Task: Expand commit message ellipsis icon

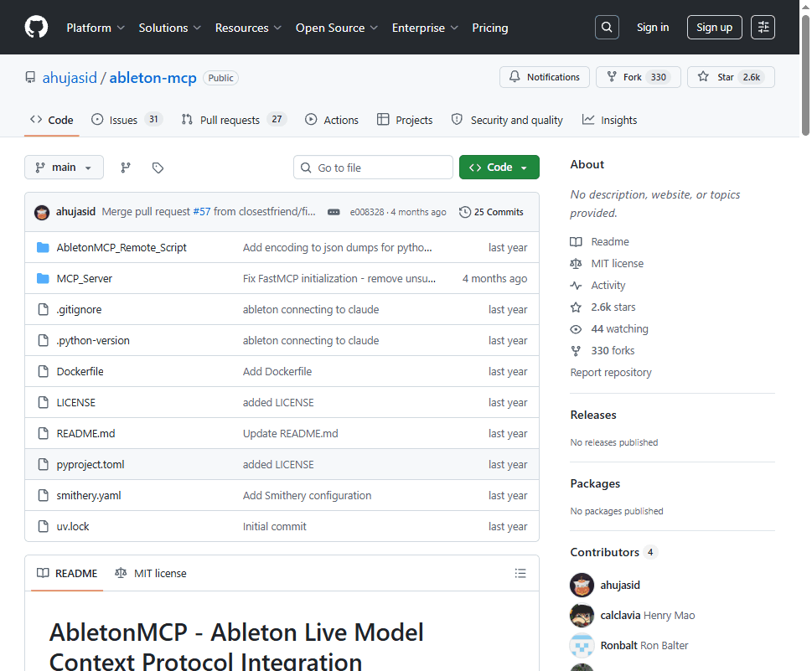Action: coord(334,212)
